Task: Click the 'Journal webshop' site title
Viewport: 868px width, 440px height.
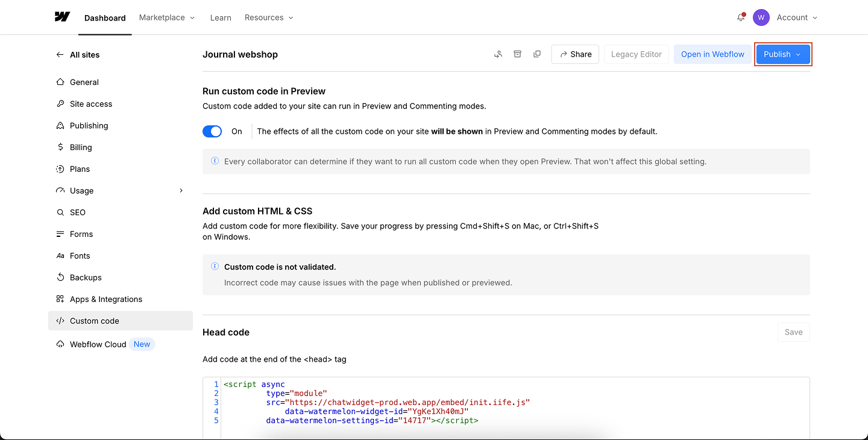Action: [x=240, y=54]
